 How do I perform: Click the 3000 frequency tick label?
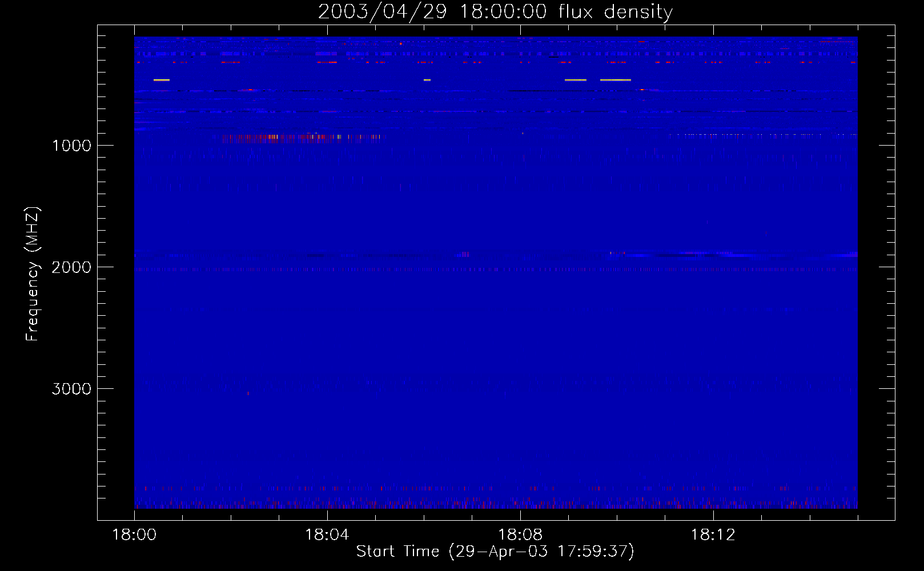(x=71, y=389)
